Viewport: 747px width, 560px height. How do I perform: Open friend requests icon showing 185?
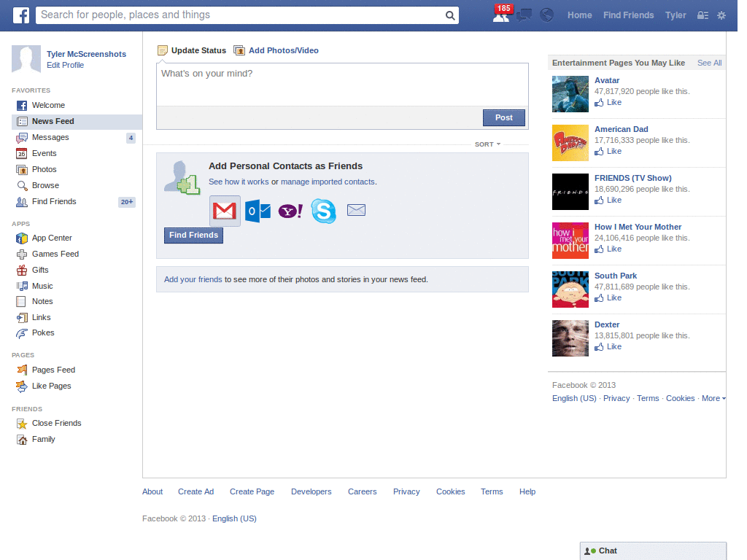coord(501,15)
